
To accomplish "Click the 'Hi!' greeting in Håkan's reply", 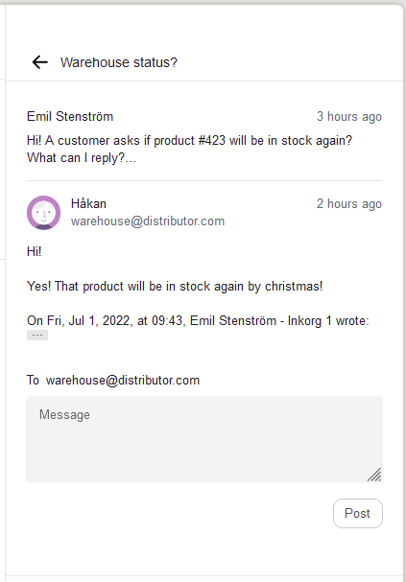I will (x=34, y=252).
